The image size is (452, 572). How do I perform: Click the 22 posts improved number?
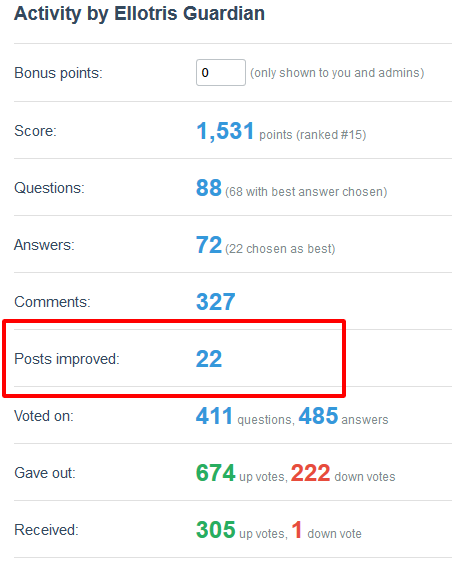pos(209,359)
